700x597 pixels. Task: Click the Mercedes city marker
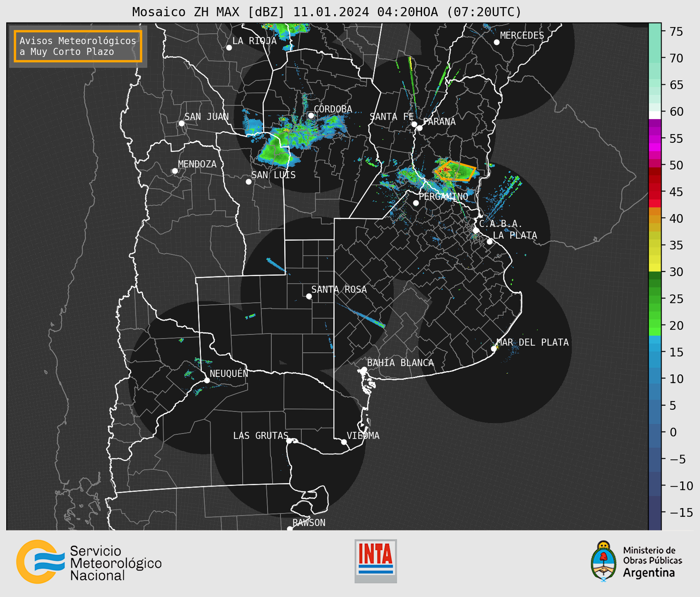tap(497, 42)
